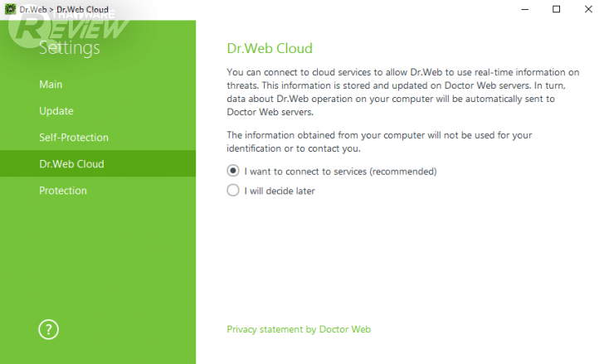Click the Dr.Web spider icon in title bar

9,9
